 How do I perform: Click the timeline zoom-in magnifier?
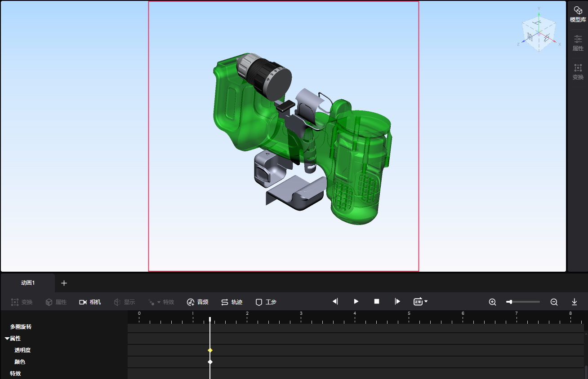(x=492, y=302)
